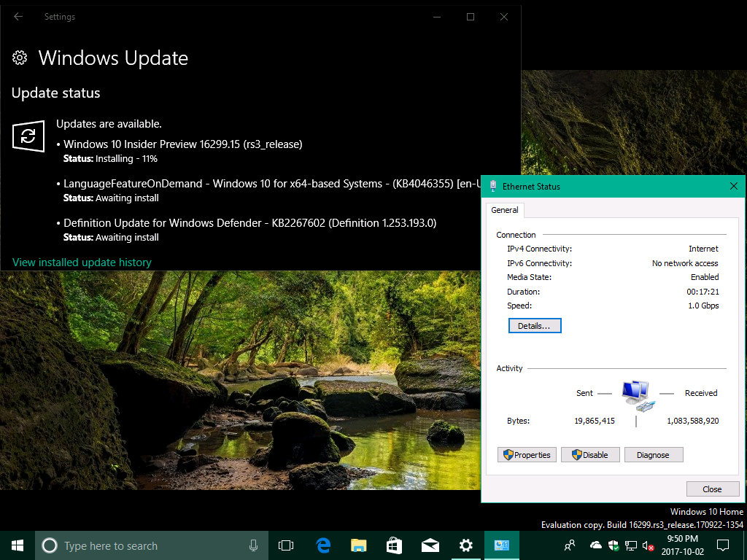Click Media State value 'Enabled'
Image resolution: width=747 pixels, height=560 pixels.
(x=705, y=277)
